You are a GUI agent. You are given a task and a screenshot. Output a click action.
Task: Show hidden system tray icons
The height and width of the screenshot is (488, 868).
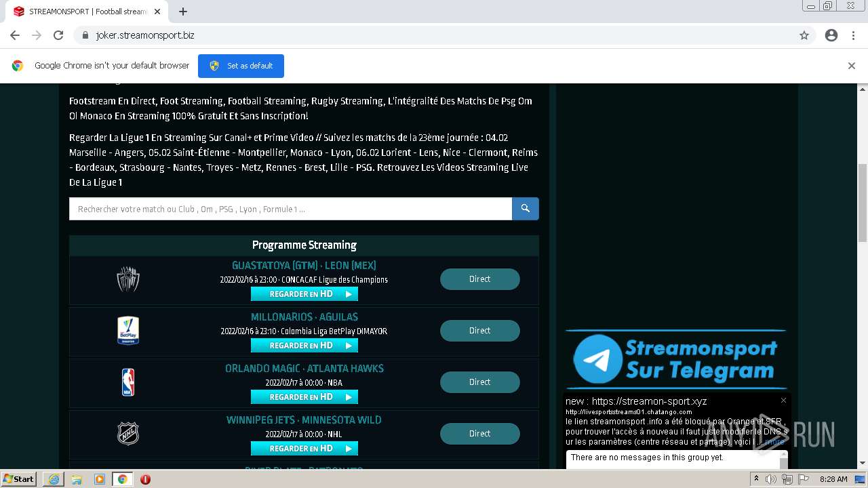[756, 479]
